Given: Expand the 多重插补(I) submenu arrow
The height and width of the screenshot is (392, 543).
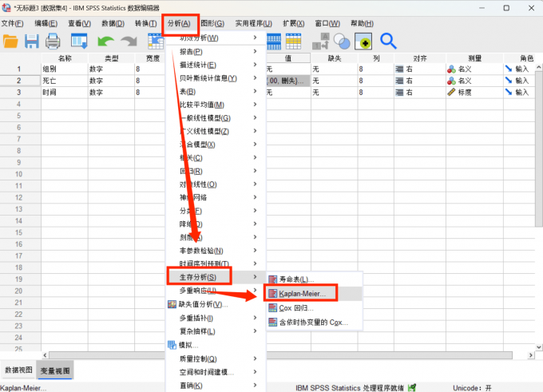Looking at the screenshot, I should click(x=255, y=318).
